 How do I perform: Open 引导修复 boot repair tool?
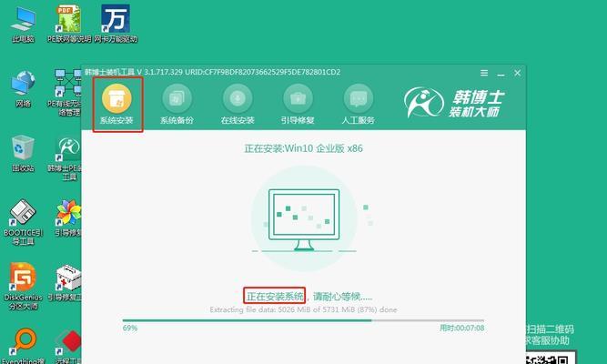pyautogui.click(x=298, y=104)
